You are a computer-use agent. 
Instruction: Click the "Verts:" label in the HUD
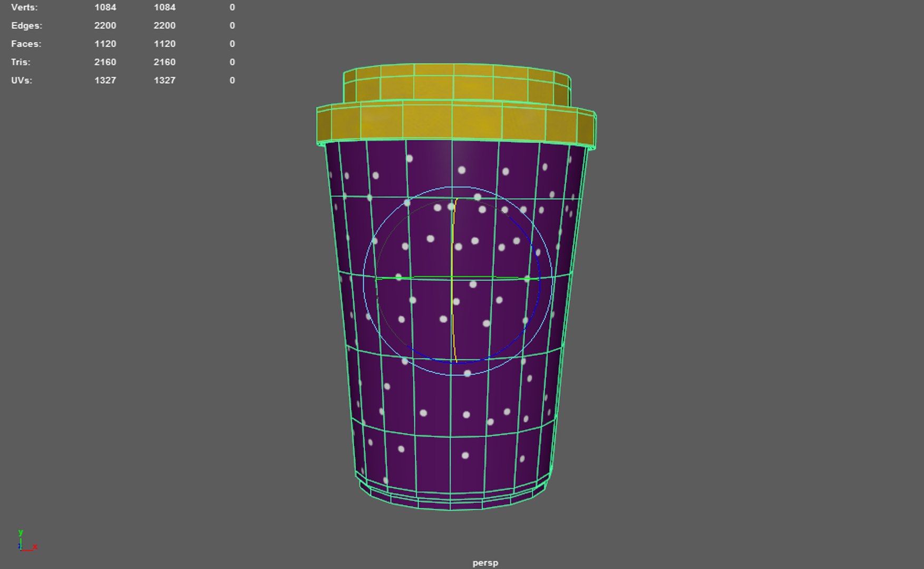tap(24, 7)
